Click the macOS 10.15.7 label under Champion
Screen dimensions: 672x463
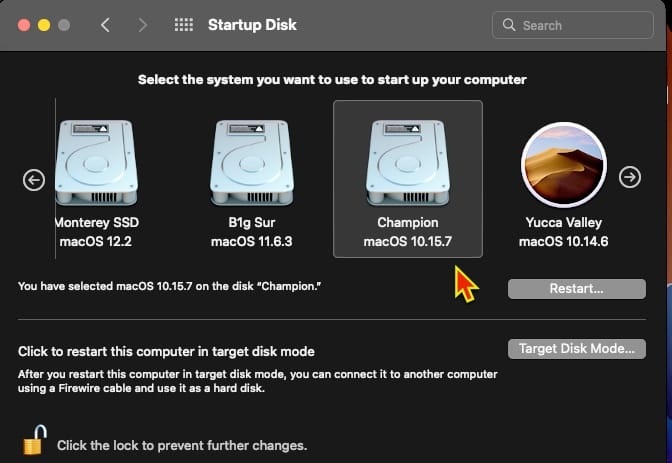407,242
